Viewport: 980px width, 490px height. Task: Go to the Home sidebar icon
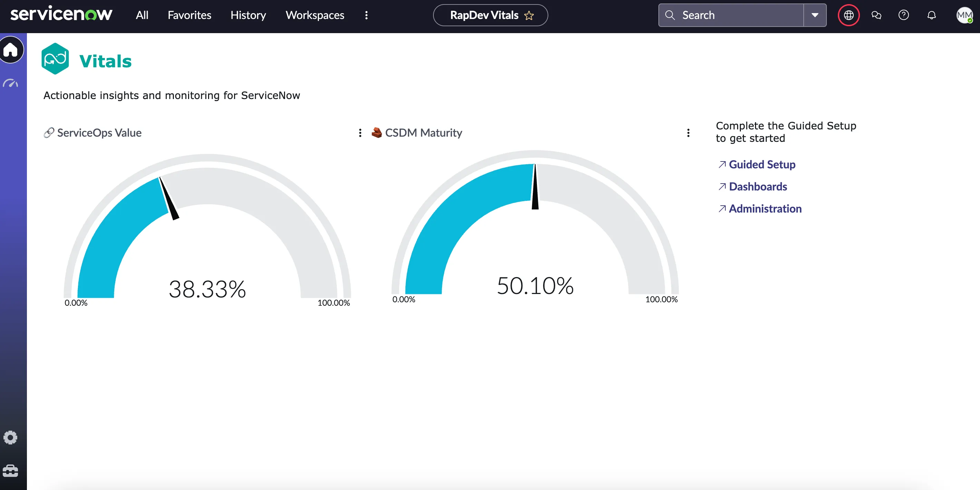click(11, 49)
